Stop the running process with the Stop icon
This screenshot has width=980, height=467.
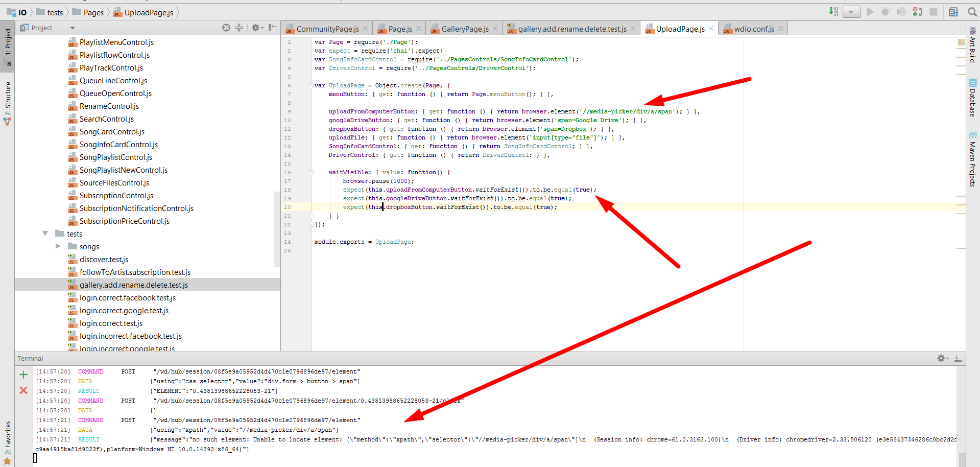coord(934,12)
